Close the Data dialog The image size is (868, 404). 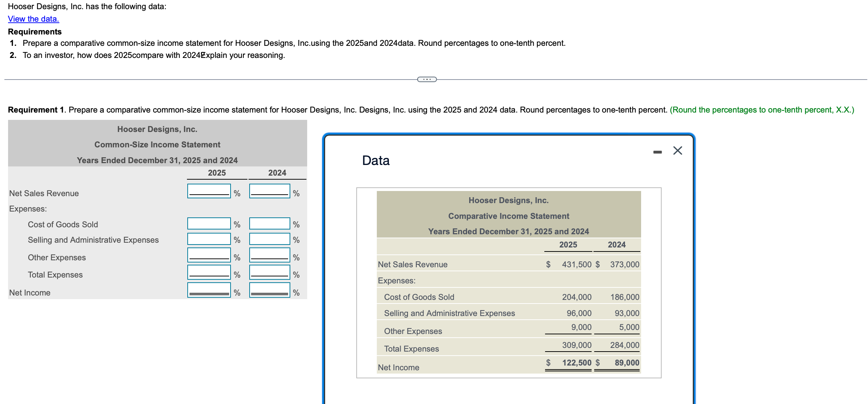tap(677, 150)
